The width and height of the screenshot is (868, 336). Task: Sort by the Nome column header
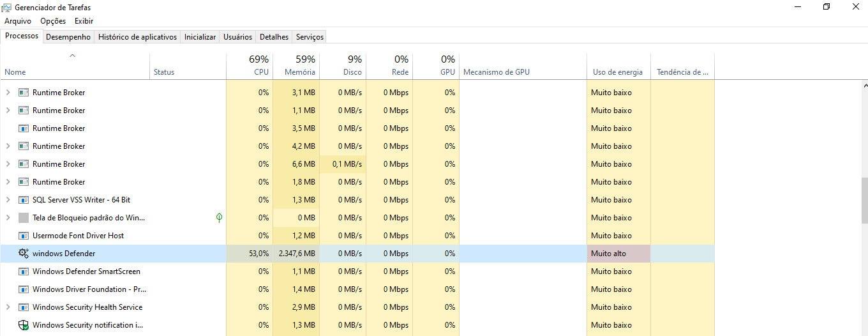coord(75,66)
